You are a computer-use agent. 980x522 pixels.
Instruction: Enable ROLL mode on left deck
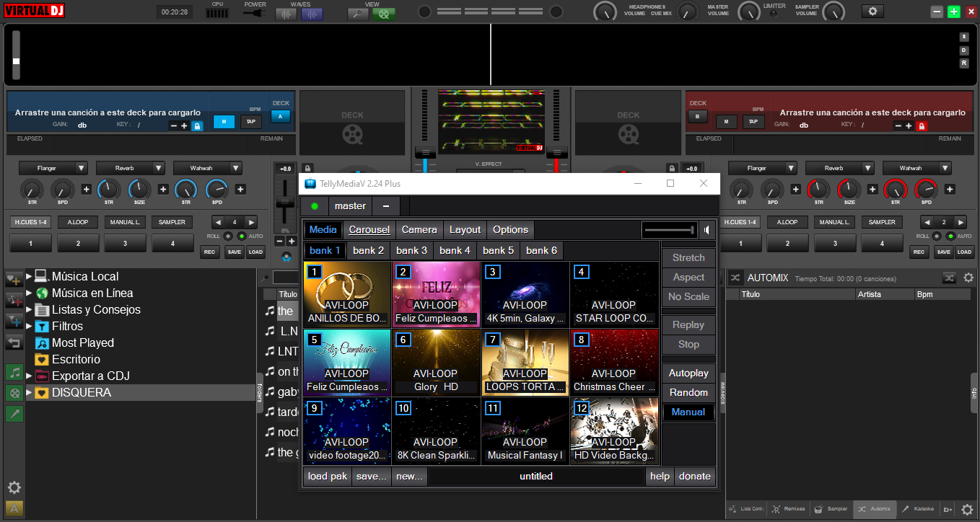click(227, 236)
